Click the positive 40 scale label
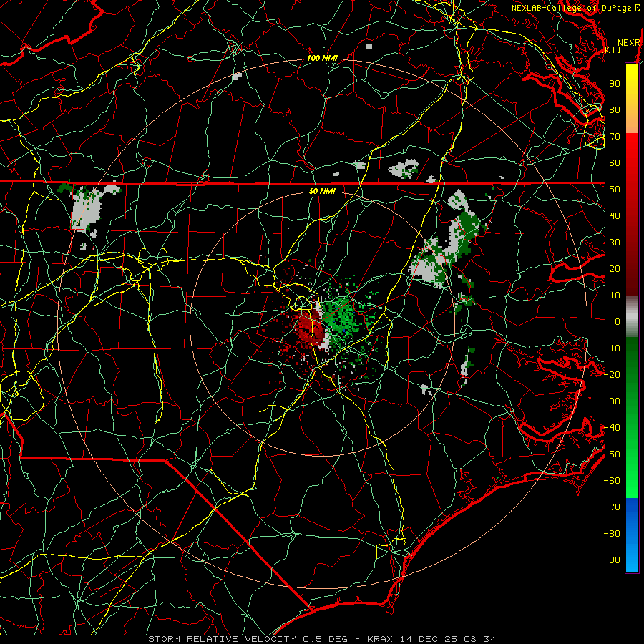The width and height of the screenshot is (644, 644). pyautogui.click(x=615, y=215)
